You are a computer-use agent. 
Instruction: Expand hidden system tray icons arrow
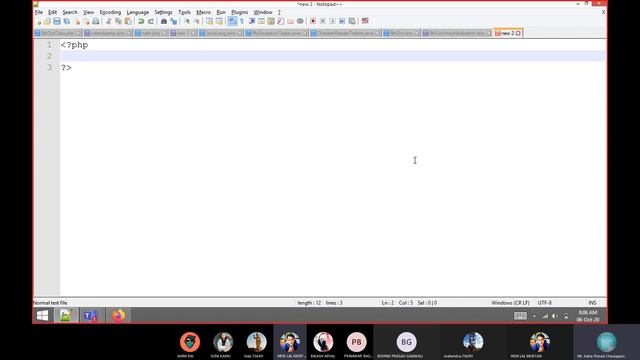pyautogui.click(x=534, y=316)
